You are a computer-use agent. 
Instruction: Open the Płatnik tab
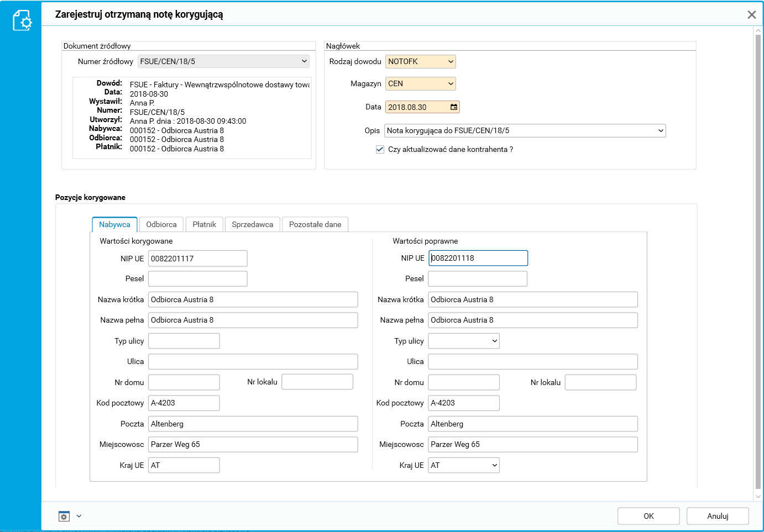[204, 224]
